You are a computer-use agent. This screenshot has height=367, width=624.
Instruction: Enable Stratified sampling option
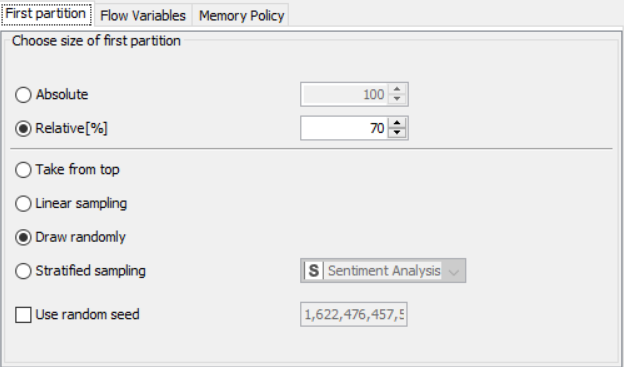[23, 271]
